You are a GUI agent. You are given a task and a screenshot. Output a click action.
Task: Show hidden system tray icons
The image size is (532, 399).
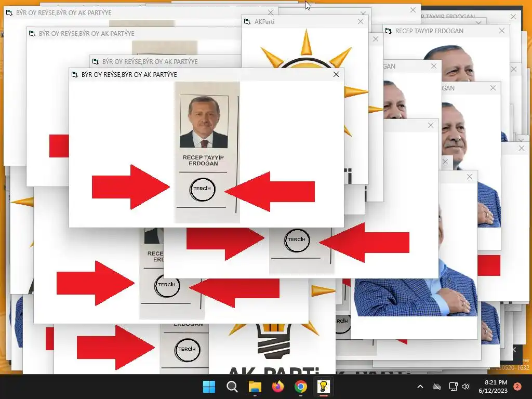pos(420,387)
